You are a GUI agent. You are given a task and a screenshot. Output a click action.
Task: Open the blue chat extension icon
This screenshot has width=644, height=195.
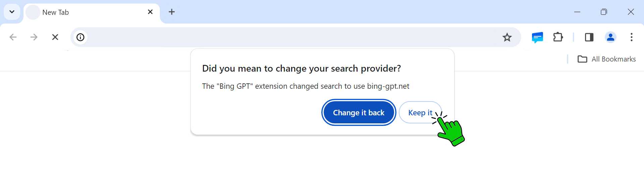[537, 37]
